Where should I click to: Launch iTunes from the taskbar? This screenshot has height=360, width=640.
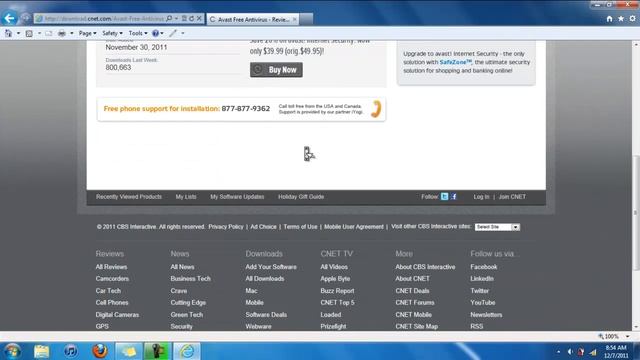71,351
